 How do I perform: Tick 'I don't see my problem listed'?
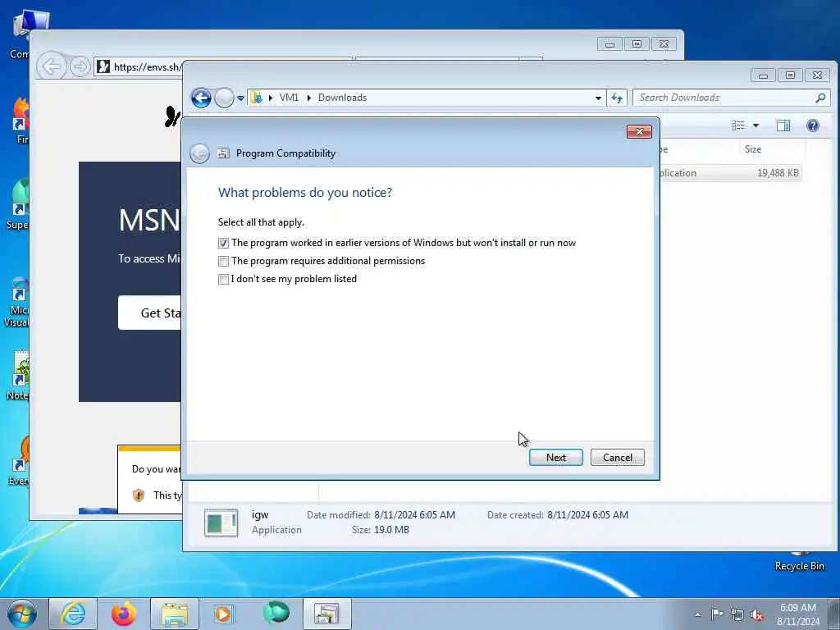223,280
